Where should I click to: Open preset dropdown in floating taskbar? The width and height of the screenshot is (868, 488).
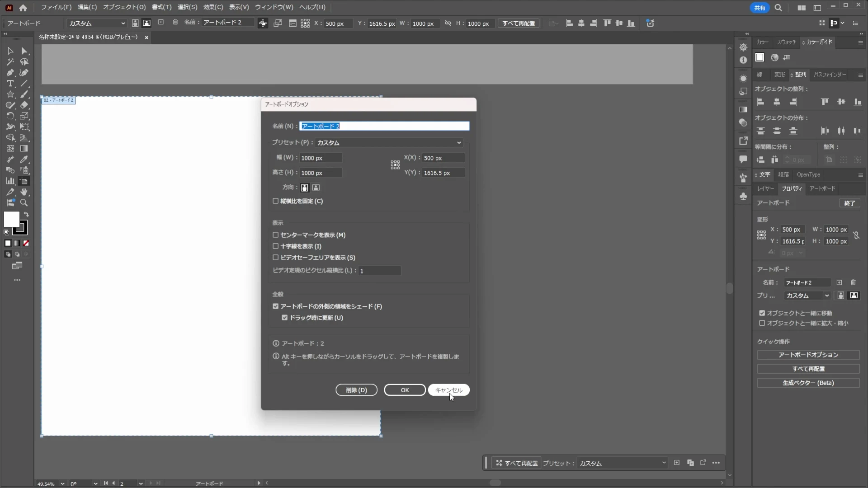coord(623,463)
